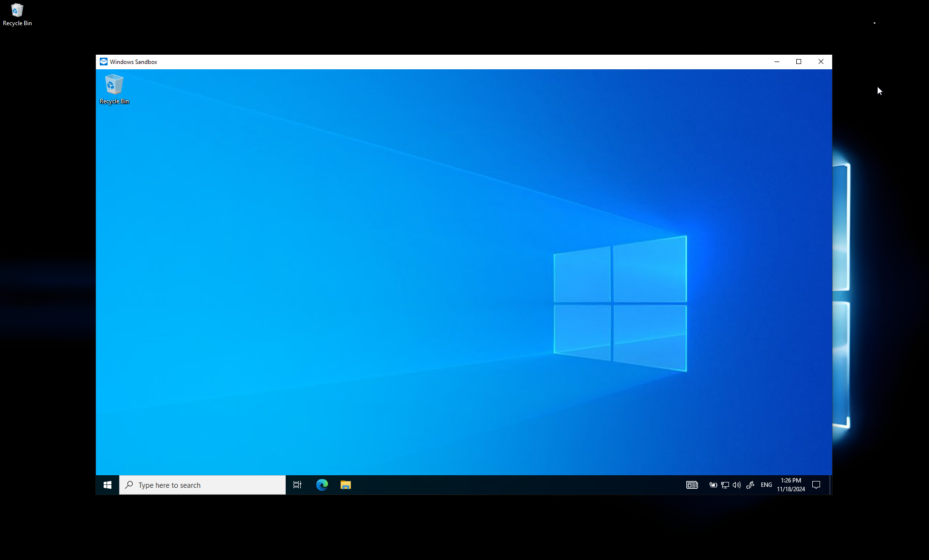Select the host desktop Recycle Bin icon
Screen dimensions: 929x560
(17, 15)
